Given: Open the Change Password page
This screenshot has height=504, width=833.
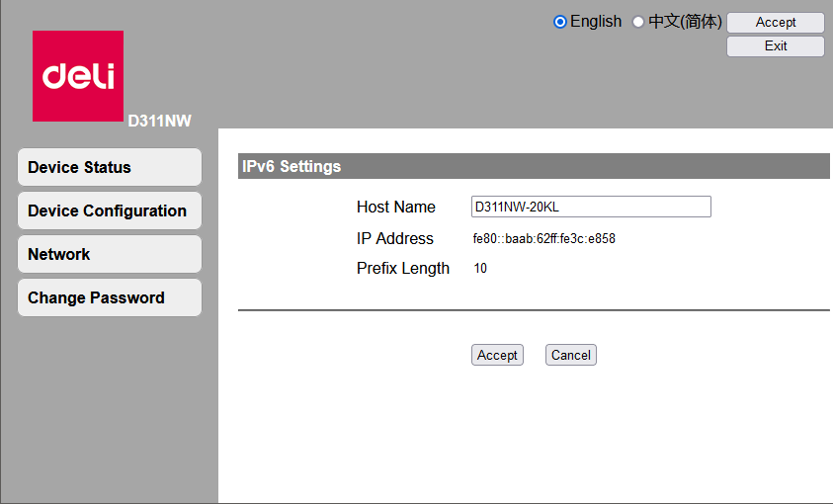Looking at the screenshot, I should pyautogui.click(x=109, y=297).
